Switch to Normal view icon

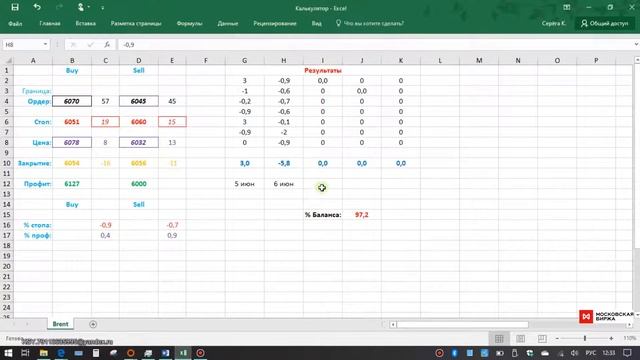499,338
